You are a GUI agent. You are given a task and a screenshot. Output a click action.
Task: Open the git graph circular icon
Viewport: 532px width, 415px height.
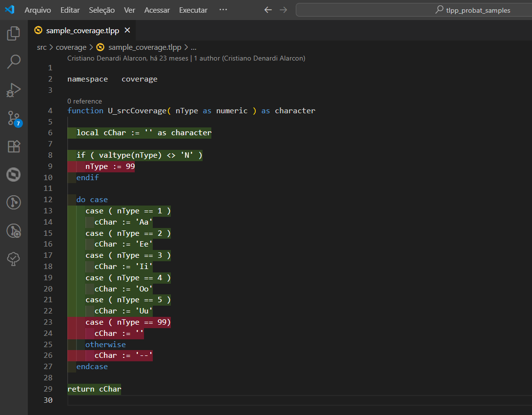pos(14,203)
